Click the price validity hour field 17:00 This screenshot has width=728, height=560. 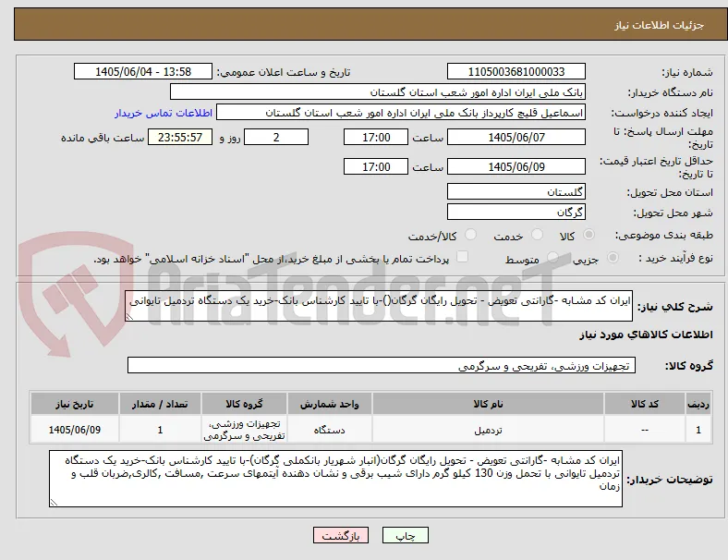pos(376,166)
